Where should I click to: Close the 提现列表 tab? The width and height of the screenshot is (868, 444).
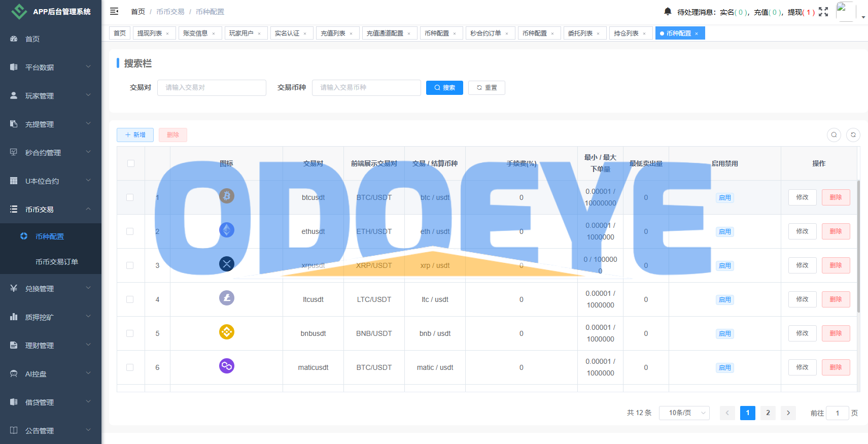(x=167, y=33)
